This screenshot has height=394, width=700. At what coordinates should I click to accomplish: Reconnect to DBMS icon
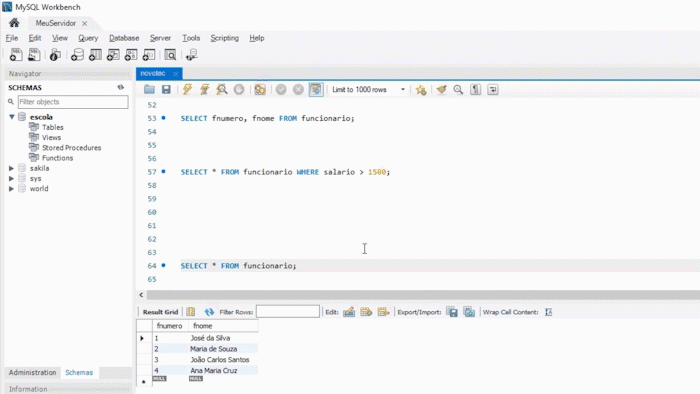tap(192, 55)
